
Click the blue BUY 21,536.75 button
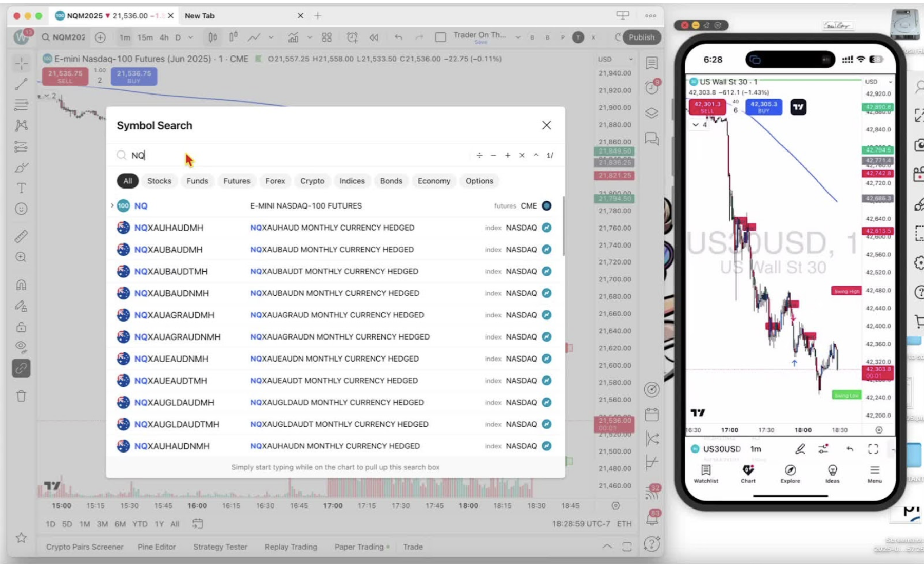134,77
